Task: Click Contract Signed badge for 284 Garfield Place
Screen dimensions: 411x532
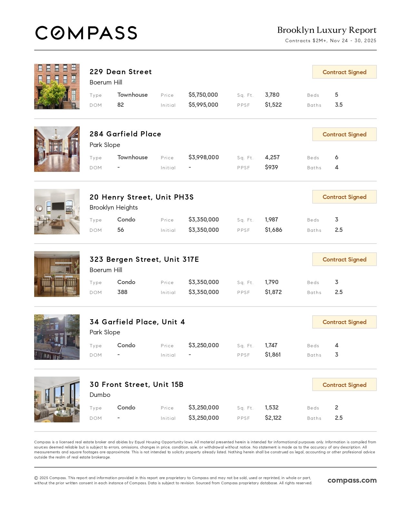Action: click(x=344, y=134)
